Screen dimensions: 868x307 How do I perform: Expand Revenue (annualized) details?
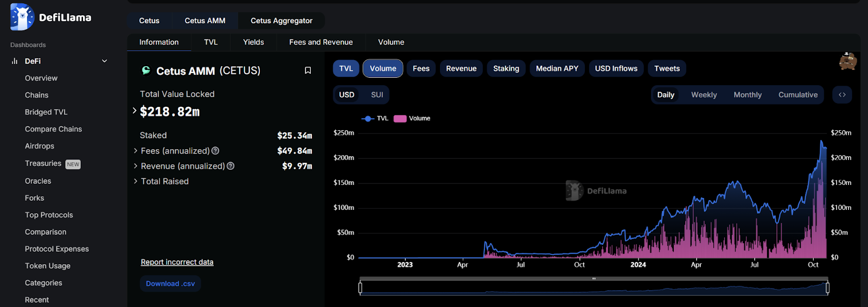136,166
